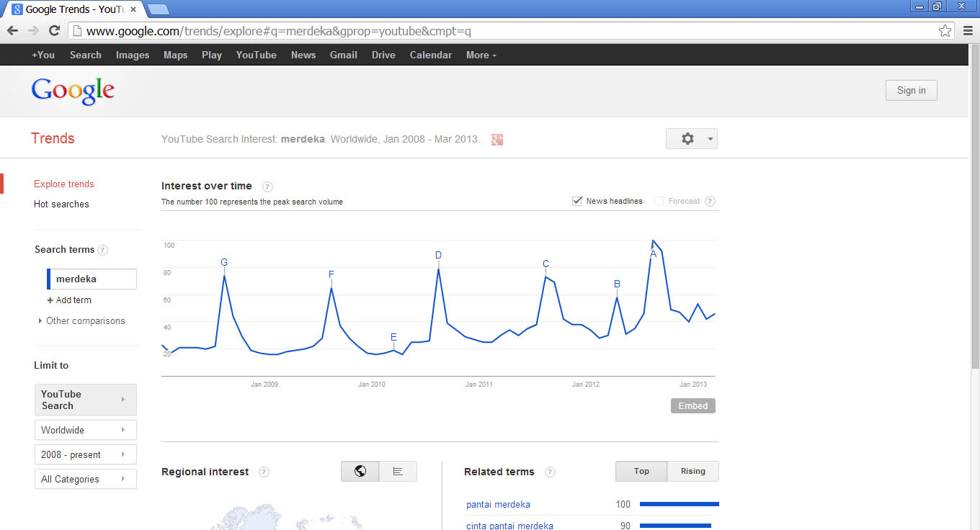
Task: Go to +You in Google bar
Action: tap(43, 55)
